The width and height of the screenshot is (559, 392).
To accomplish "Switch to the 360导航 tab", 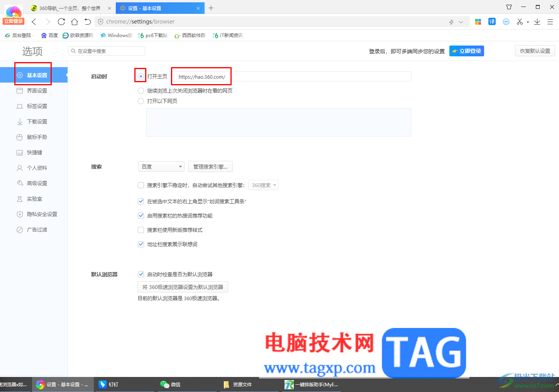I will point(70,8).
